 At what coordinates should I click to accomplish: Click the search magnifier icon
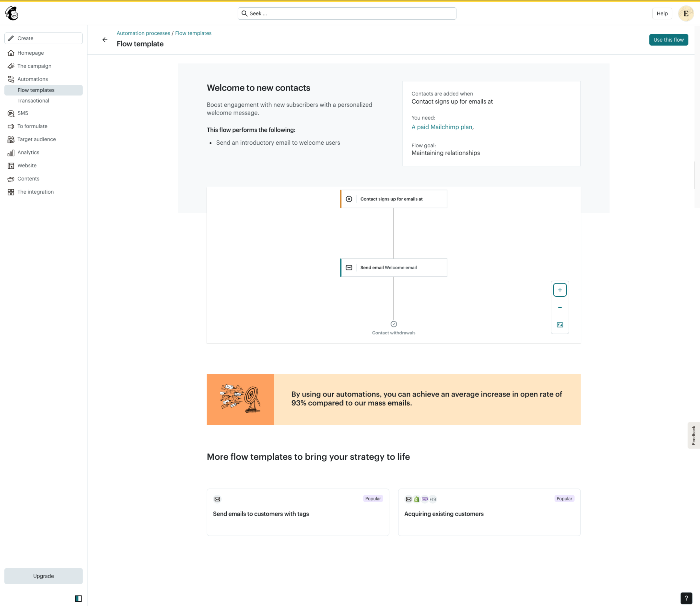(244, 13)
